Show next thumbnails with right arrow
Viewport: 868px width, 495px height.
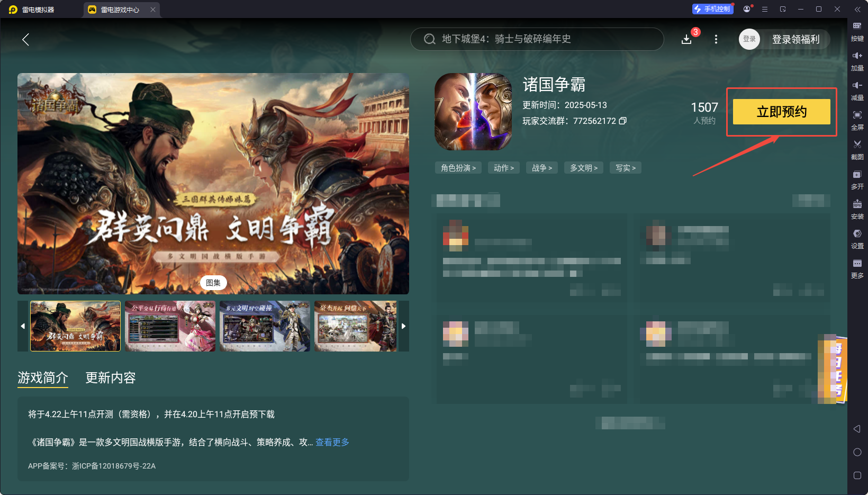pyautogui.click(x=404, y=326)
